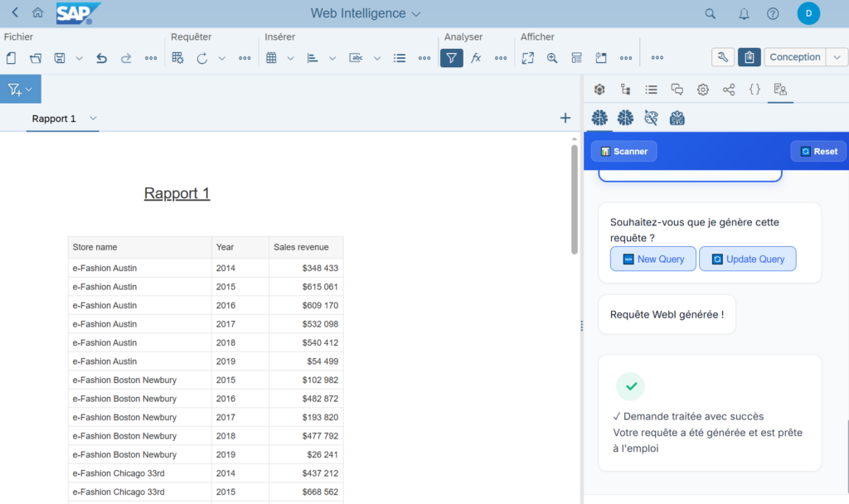Click the palette brain icon

click(651, 118)
